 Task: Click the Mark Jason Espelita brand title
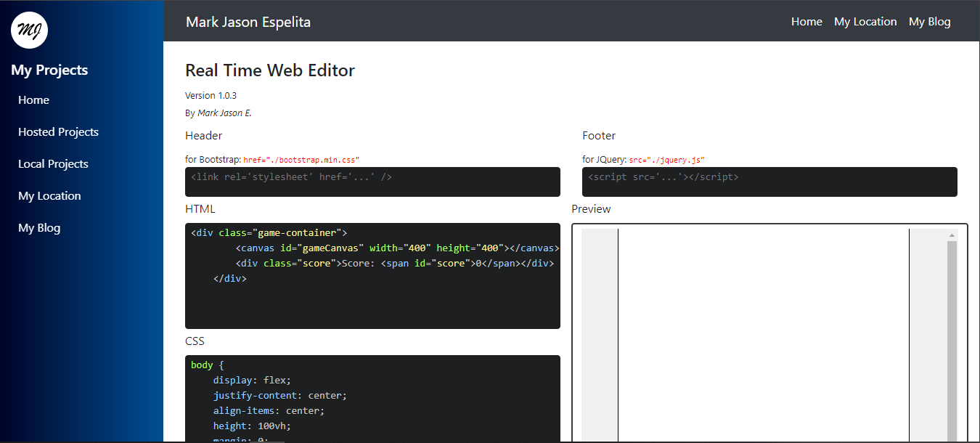(x=248, y=22)
